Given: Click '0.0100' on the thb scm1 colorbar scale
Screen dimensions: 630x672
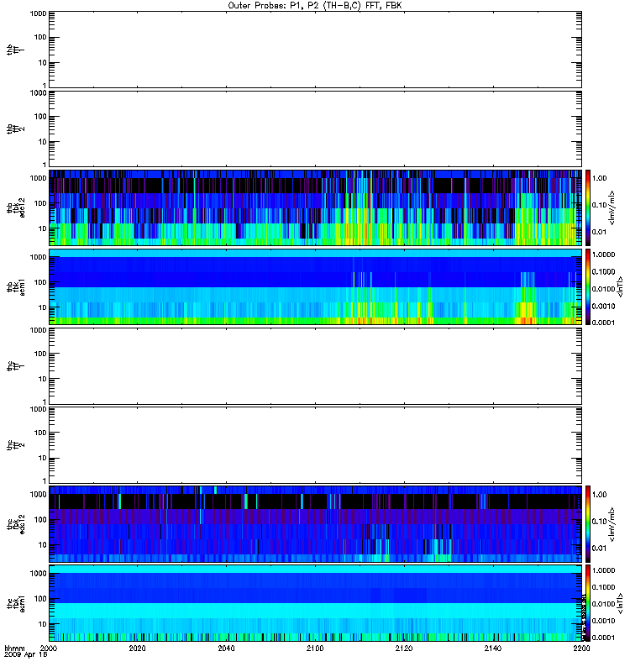Looking at the screenshot, I should [x=603, y=289].
